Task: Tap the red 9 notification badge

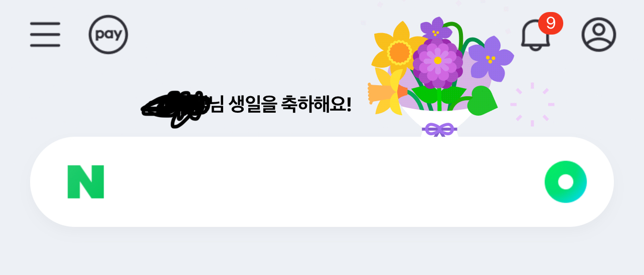Action: (550, 23)
